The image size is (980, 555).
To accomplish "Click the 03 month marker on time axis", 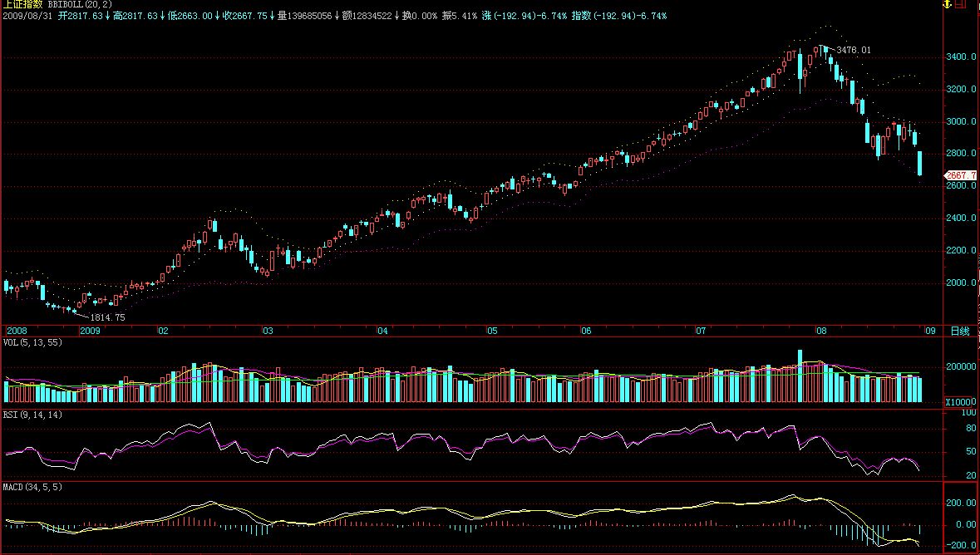I will click(268, 331).
